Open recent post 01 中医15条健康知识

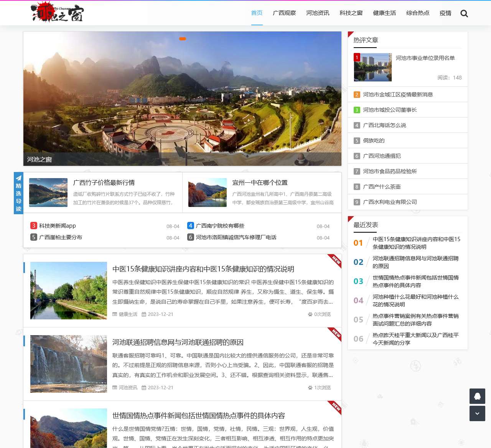click(417, 243)
